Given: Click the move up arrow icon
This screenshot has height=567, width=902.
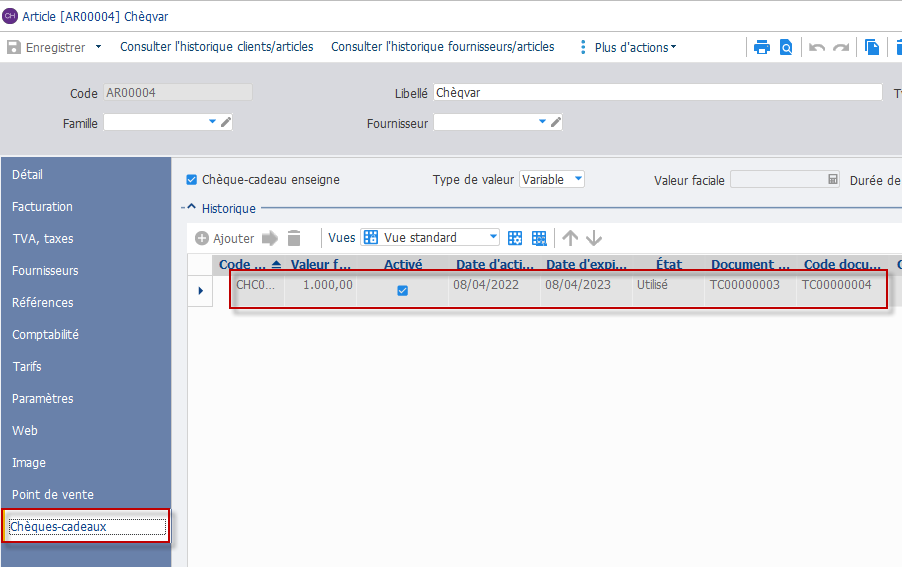Looking at the screenshot, I should [570, 238].
